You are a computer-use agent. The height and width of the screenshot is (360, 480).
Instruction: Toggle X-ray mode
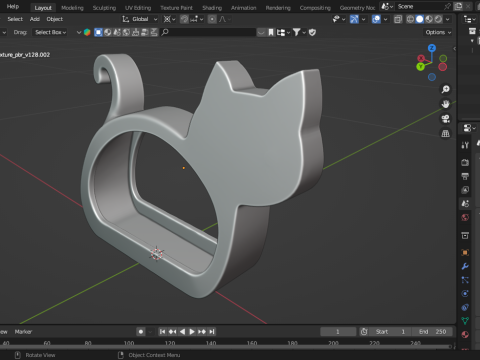(398, 19)
